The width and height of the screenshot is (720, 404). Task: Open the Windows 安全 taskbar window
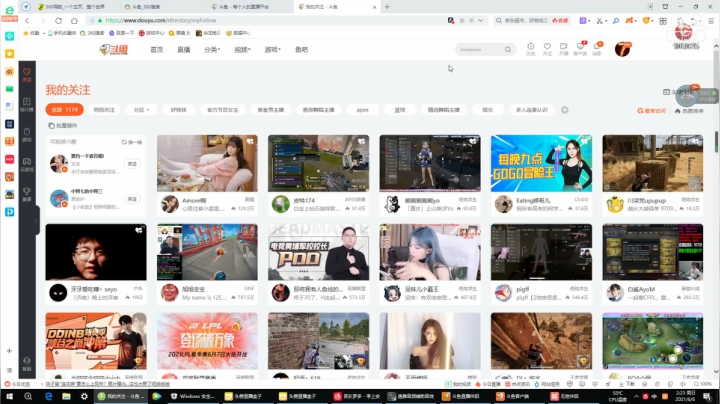point(192,396)
